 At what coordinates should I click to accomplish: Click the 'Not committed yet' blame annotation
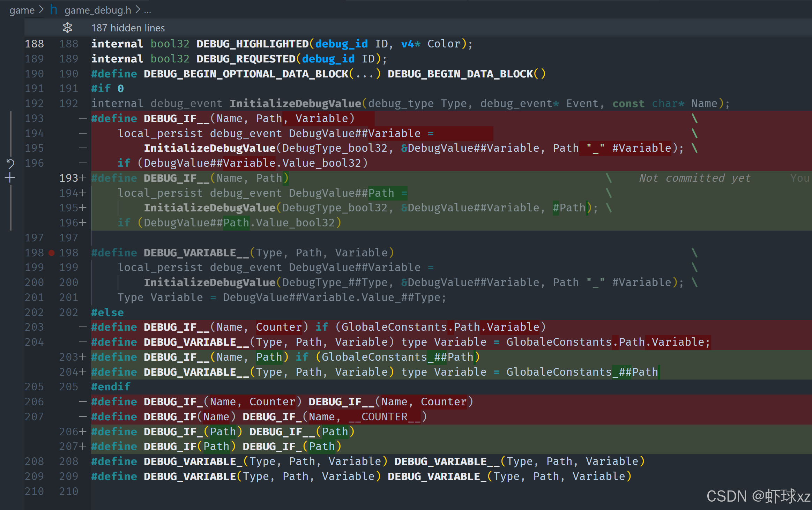click(x=694, y=178)
